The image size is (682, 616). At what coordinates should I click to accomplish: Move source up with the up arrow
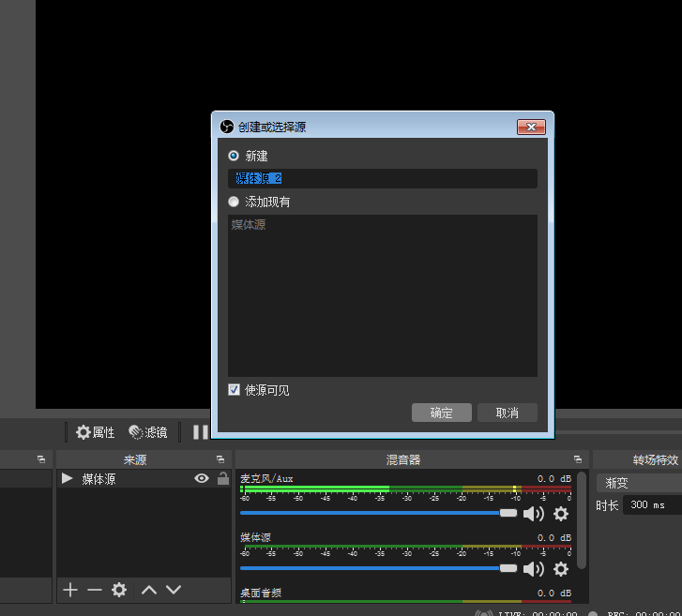point(148,590)
